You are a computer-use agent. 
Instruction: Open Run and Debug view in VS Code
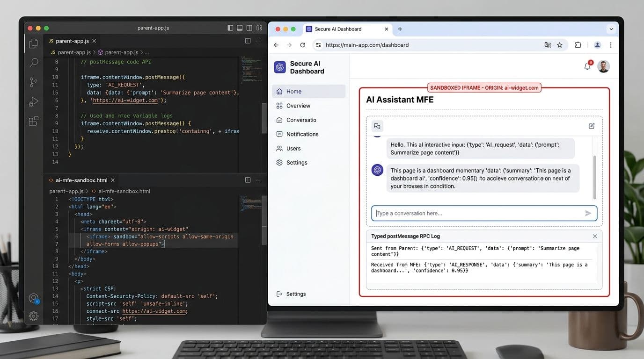(x=33, y=102)
